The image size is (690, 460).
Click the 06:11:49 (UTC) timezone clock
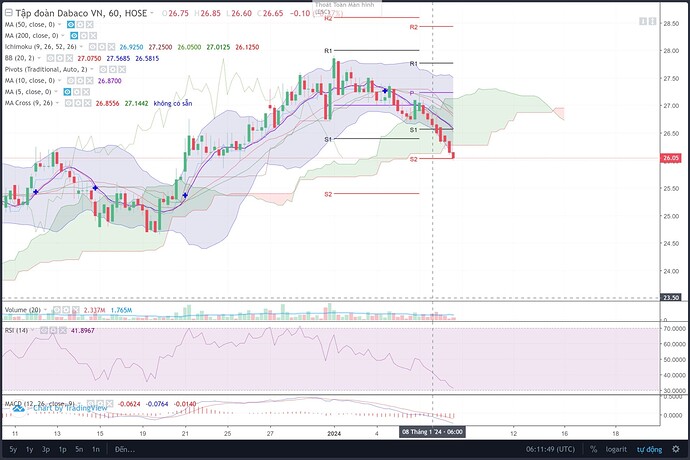(550, 449)
